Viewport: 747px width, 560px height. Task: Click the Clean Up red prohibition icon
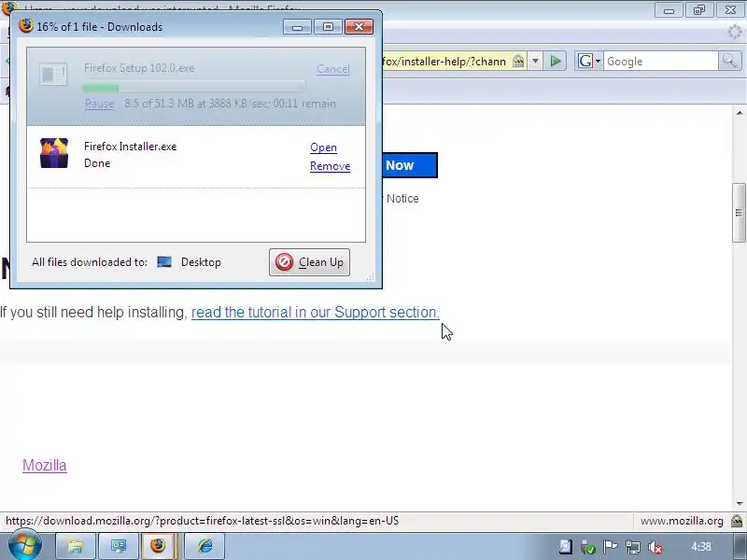pyautogui.click(x=285, y=262)
